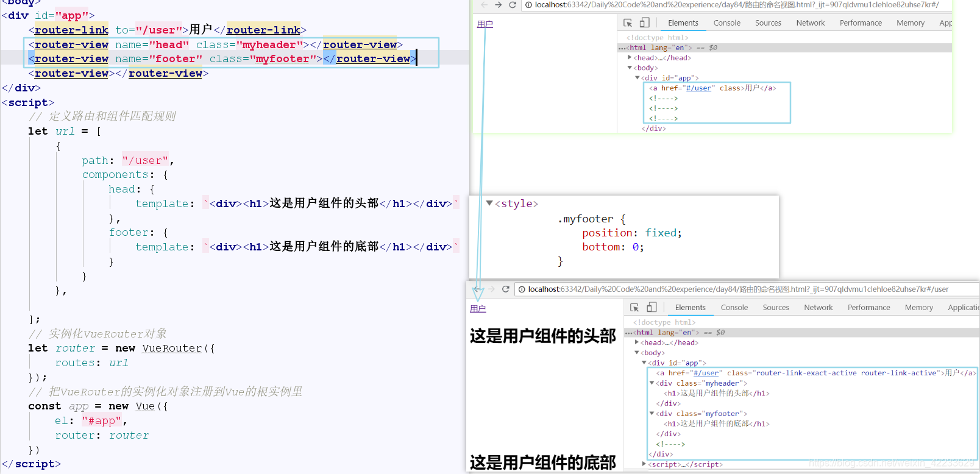The height and width of the screenshot is (474, 980).
Task: Select doctype html row in upper DevTools
Action: coord(658,38)
